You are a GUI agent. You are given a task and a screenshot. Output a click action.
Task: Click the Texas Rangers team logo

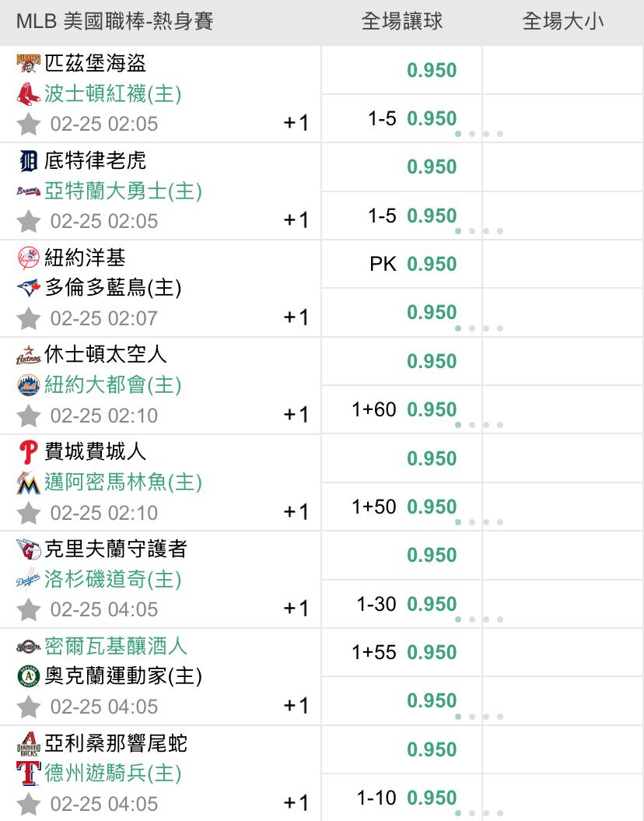[28, 774]
